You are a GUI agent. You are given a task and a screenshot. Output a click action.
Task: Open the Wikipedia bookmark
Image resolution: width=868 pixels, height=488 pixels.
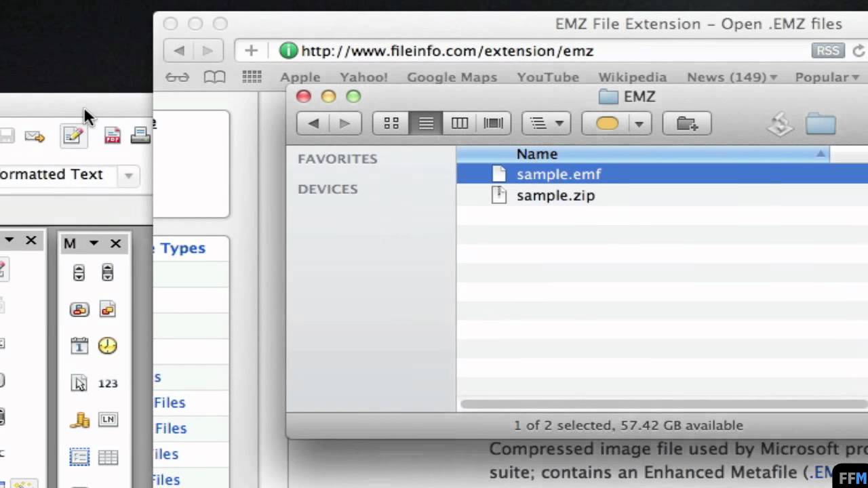tap(632, 77)
